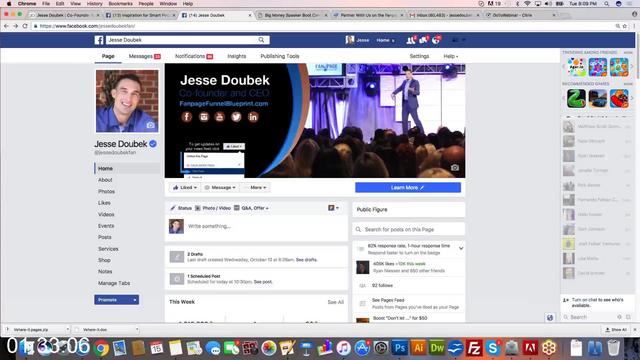640x360 pixels.
Task: Click Photo / Video in the composer
Action: tap(213, 208)
